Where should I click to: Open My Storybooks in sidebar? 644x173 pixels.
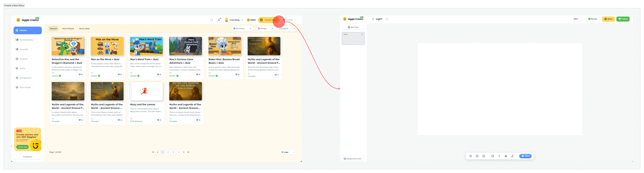pyautogui.click(x=26, y=40)
